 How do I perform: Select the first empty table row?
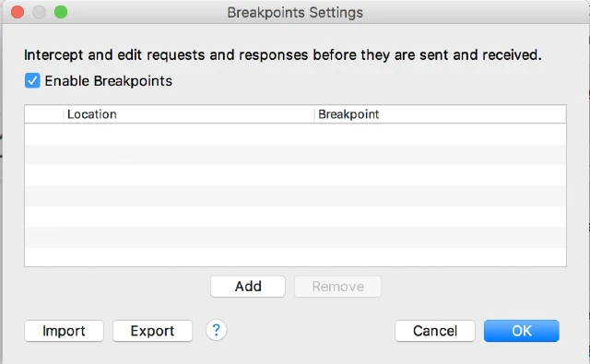pyautogui.click(x=295, y=135)
